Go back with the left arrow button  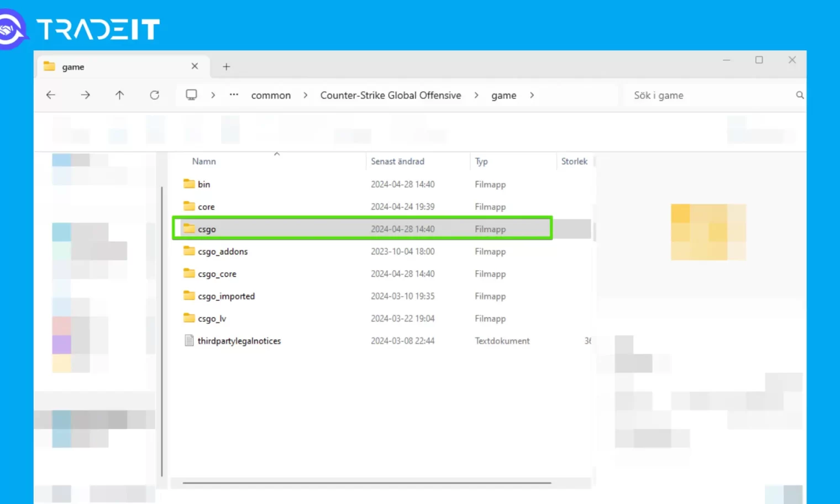pos(51,95)
